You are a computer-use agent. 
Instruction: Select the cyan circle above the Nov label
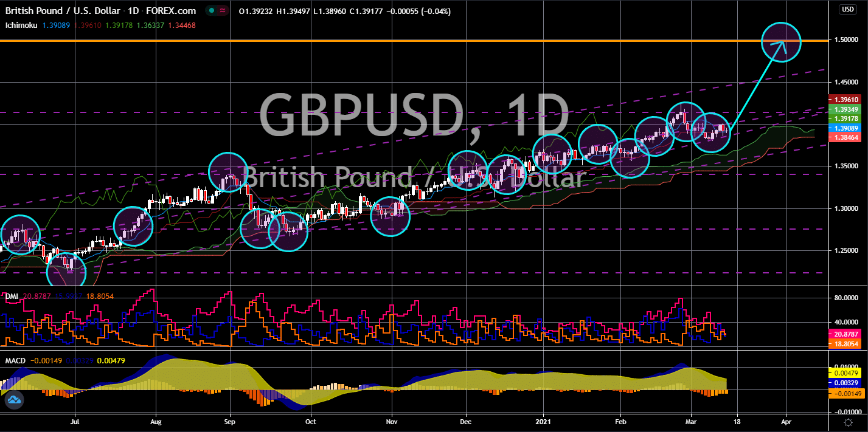391,216
